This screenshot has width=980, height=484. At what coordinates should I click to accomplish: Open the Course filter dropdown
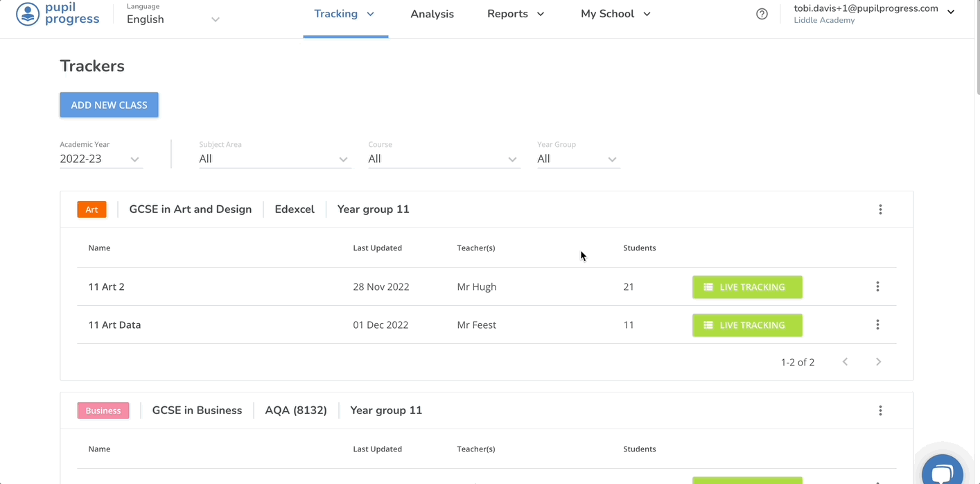[444, 159]
